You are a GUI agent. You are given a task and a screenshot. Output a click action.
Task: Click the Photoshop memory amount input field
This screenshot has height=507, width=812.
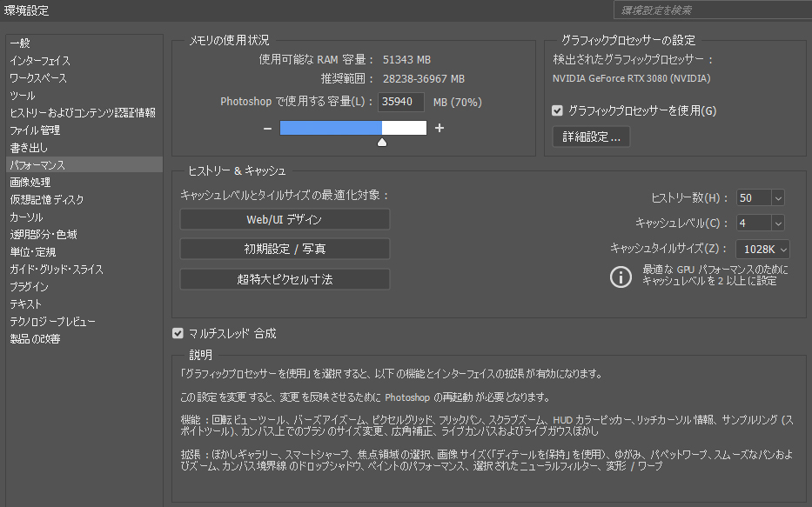(x=400, y=102)
